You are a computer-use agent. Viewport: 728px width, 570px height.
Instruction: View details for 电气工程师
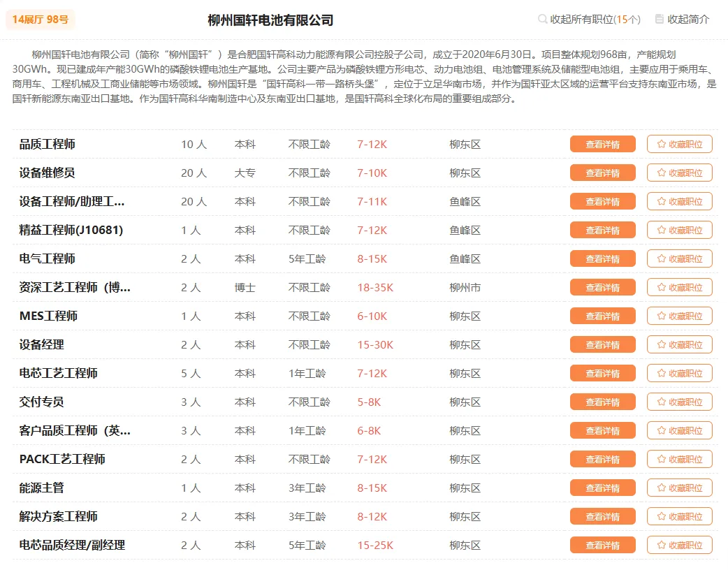(603, 258)
